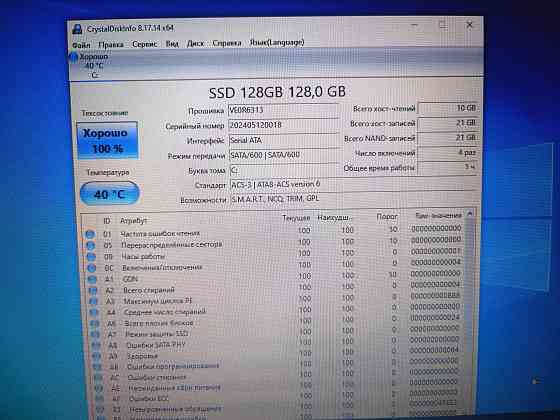Click the serial number field 202405120018

[283, 125]
